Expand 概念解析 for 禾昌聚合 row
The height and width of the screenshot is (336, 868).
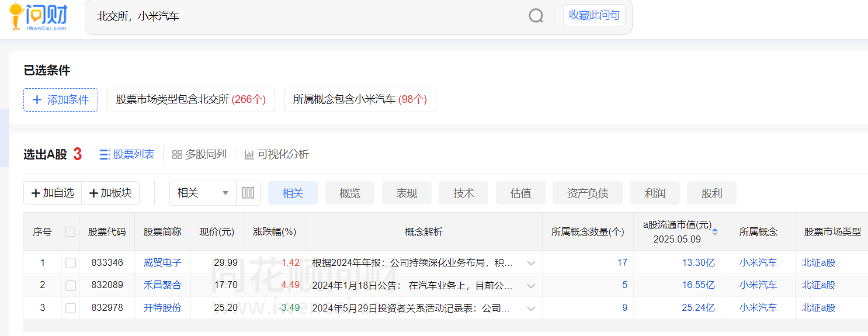tap(531, 285)
